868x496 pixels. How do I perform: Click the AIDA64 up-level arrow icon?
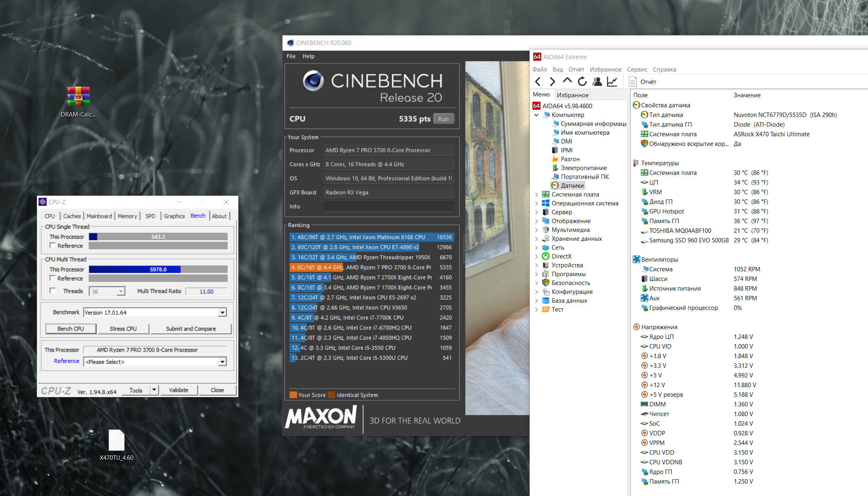(x=567, y=81)
